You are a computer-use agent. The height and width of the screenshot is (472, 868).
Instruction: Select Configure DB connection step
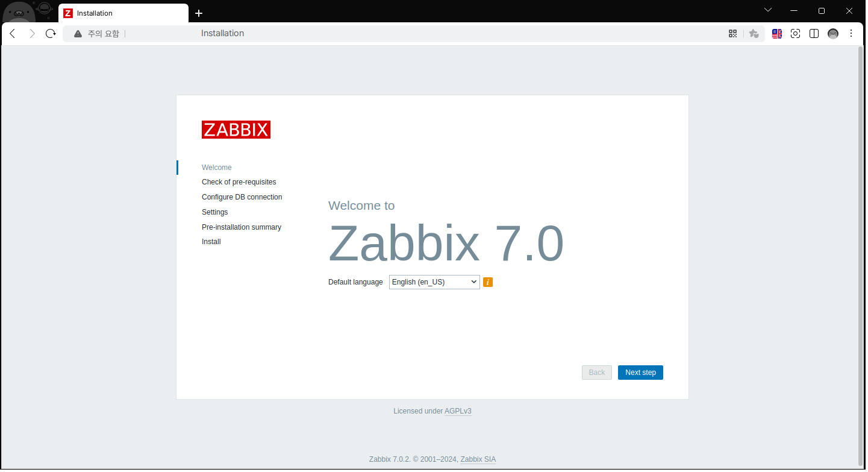[242, 197]
